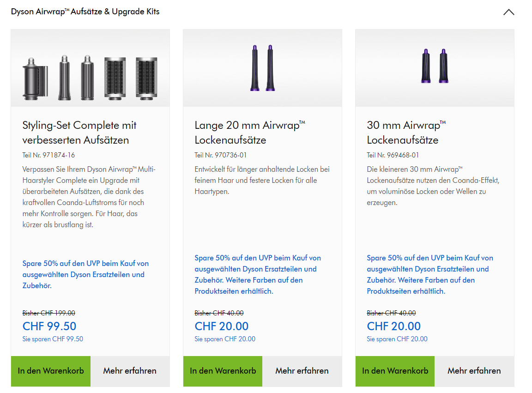This screenshot has height=393, width=532.
Task: Open Lange 20 mm Airwrap Lockenaufsätze title
Action: [x=250, y=133]
